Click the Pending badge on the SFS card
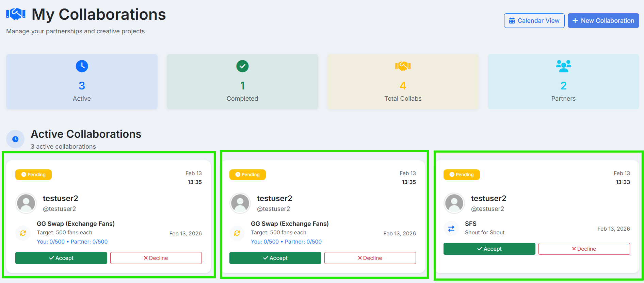The width and height of the screenshot is (644, 283). coord(462,174)
